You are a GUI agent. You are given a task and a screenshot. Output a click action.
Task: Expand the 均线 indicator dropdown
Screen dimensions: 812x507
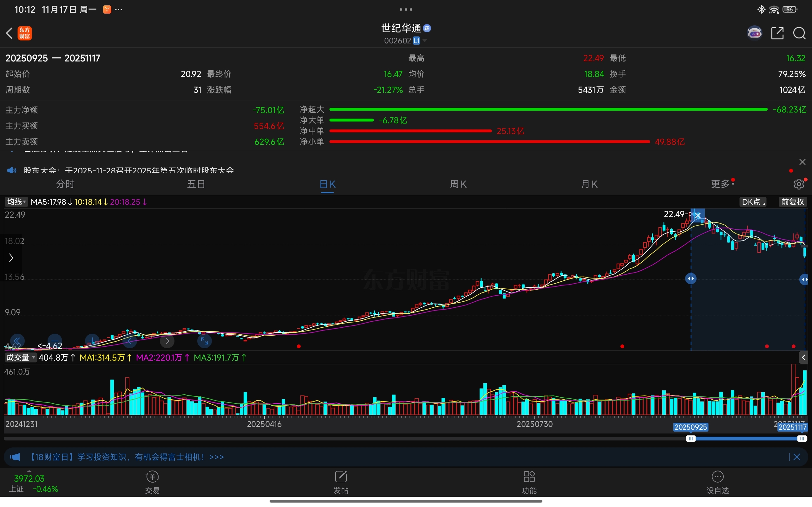pos(16,202)
